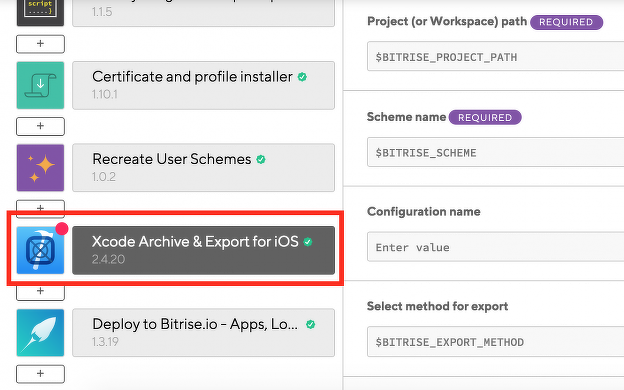Click version 1.10.1 text
This screenshot has width=624, height=390.
[x=105, y=95]
